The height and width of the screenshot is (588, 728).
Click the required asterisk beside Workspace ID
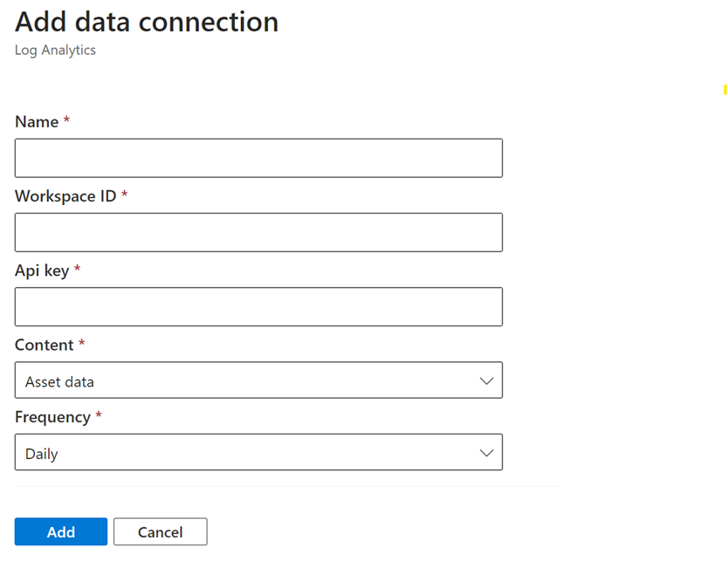click(124, 195)
